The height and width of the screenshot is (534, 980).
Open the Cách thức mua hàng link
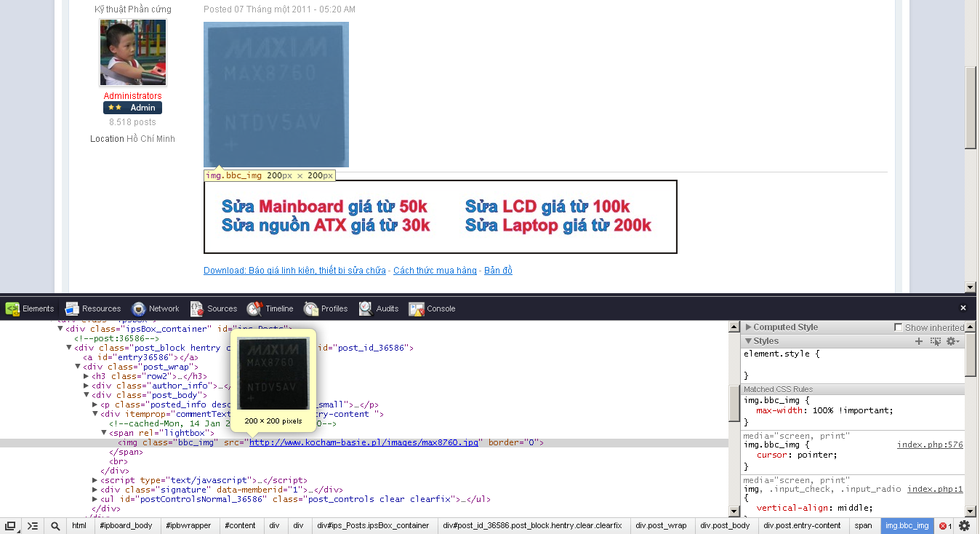[435, 271]
